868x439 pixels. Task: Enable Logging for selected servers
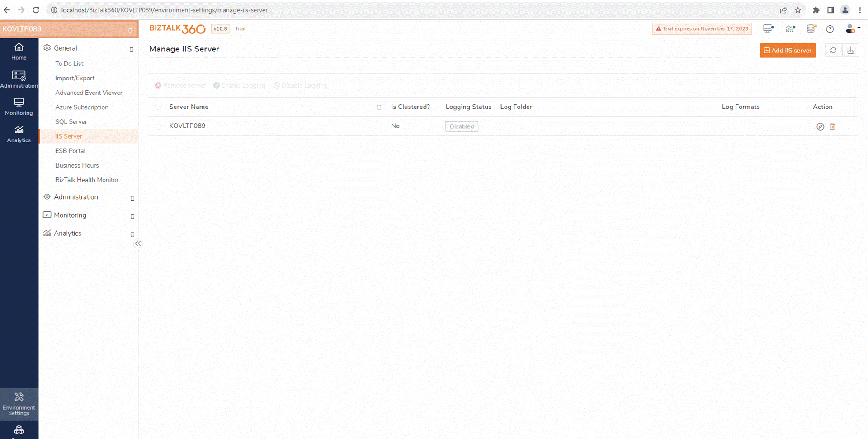point(239,85)
